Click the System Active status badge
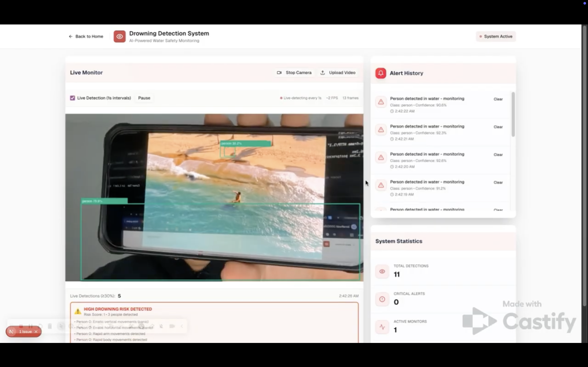This screenshot has width=588, height=367. 496,36
